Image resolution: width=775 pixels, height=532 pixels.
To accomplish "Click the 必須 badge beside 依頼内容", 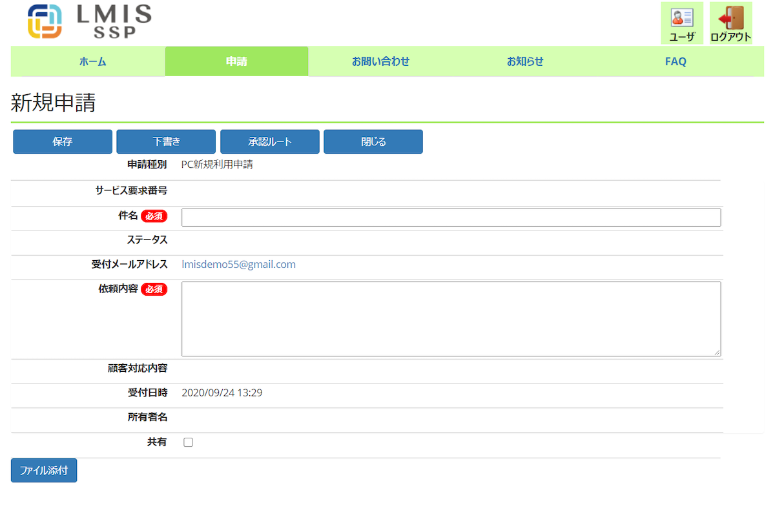I will click(154, 289).
